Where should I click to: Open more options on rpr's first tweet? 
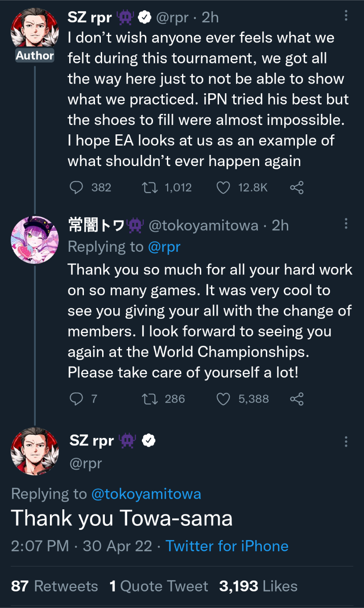click(346, 17)
